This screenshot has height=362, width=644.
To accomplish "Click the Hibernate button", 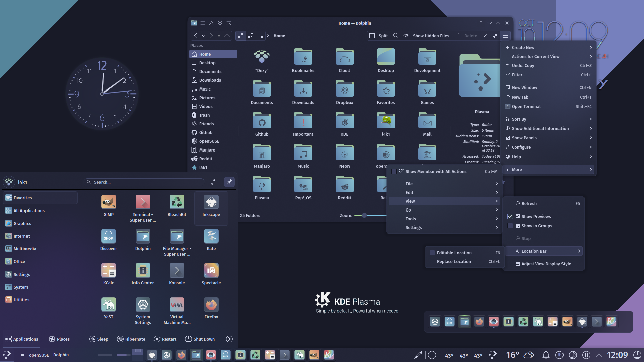I will (131, 339).
